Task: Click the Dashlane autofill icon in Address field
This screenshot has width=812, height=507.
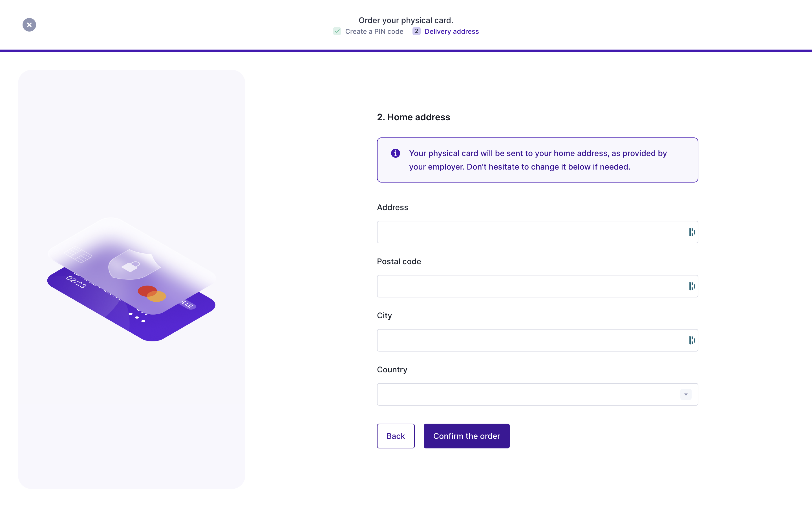Action: 692,232
